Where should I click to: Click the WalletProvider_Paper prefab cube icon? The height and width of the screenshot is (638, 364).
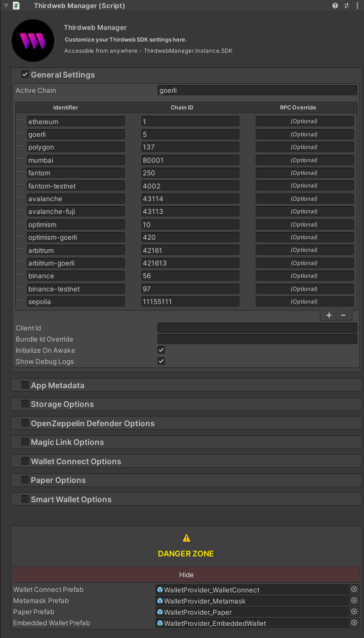160,612
